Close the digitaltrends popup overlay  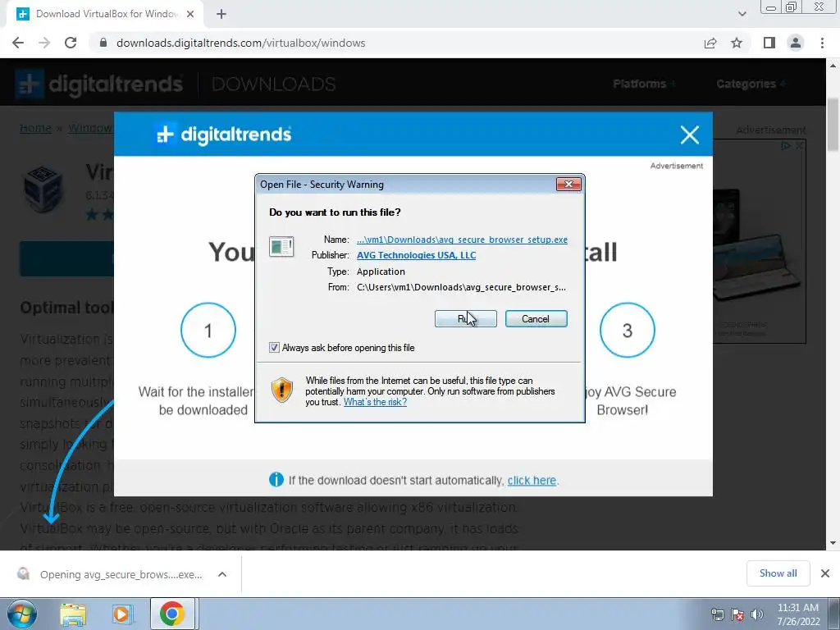(x=689, y=135)
